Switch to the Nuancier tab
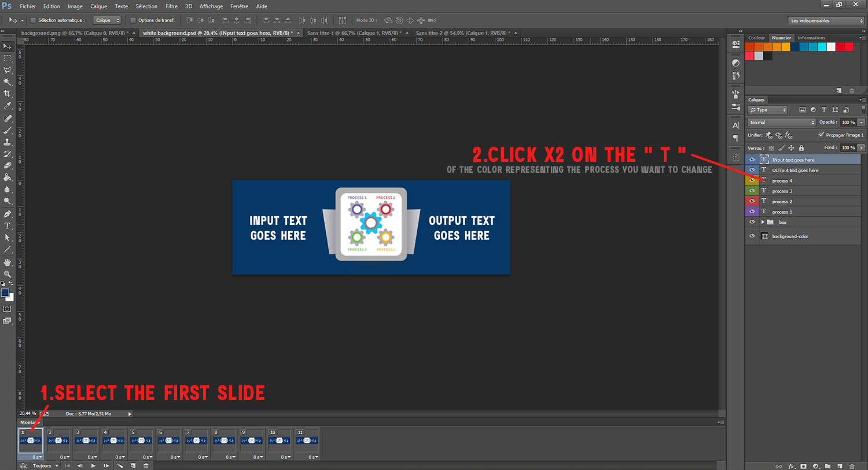Screen dimensions: 868x470 click(x=781, y=38)
